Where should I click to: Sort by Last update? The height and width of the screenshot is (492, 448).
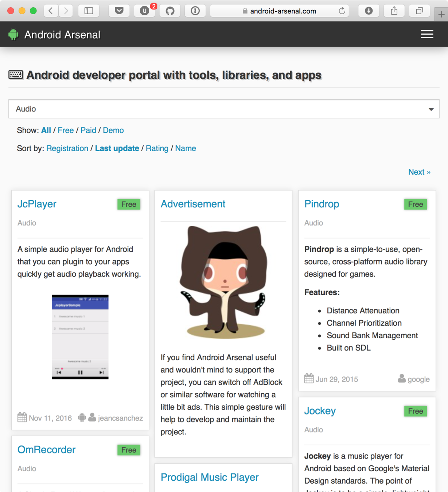(117, 148)
